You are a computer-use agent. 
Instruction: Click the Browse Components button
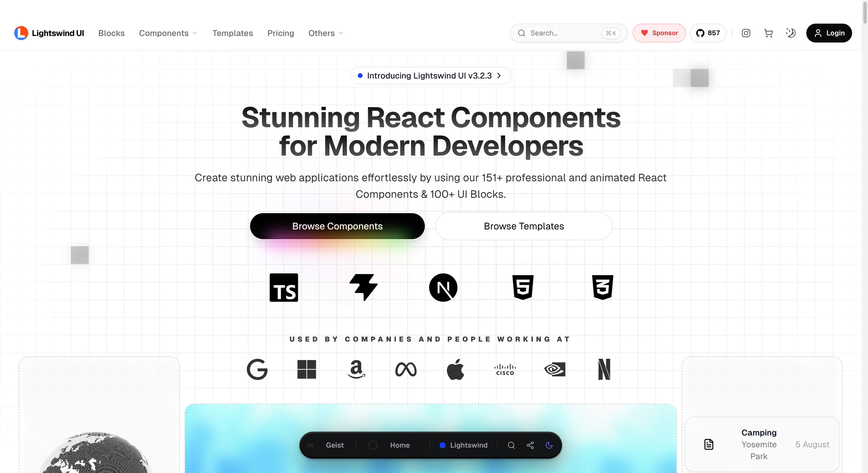pyautogui.click(x=337, y=226)
